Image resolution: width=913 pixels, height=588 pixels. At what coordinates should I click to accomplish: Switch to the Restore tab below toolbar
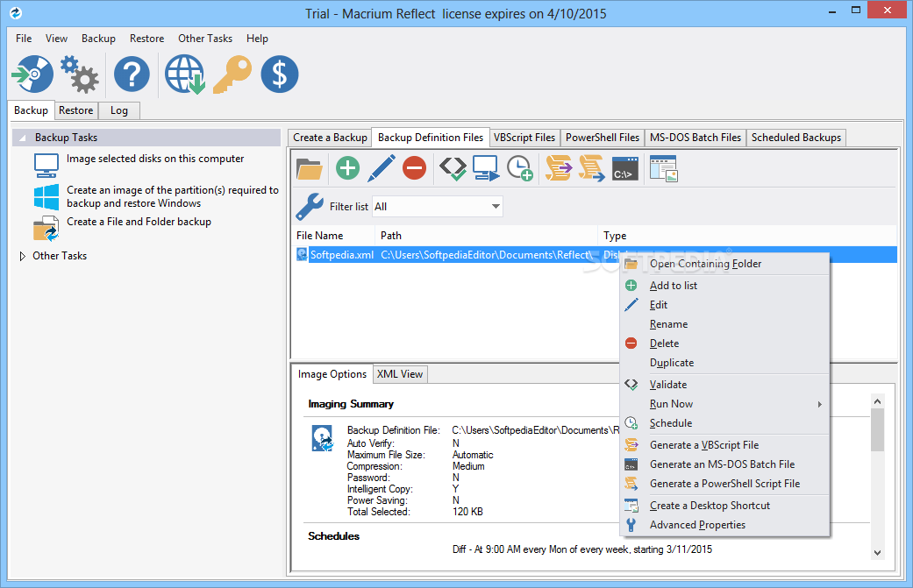click(75, 110)
